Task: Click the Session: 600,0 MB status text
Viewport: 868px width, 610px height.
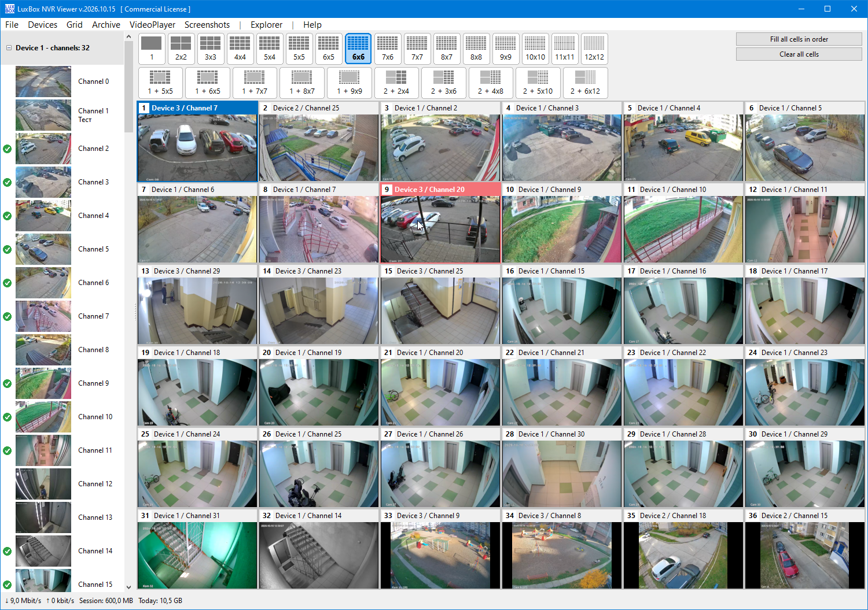Action: 106,601
